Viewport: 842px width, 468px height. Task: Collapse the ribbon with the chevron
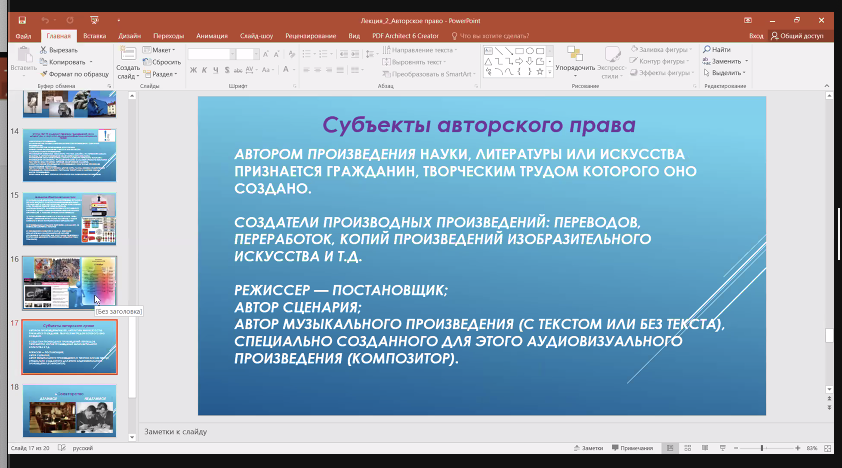(827, 86)
